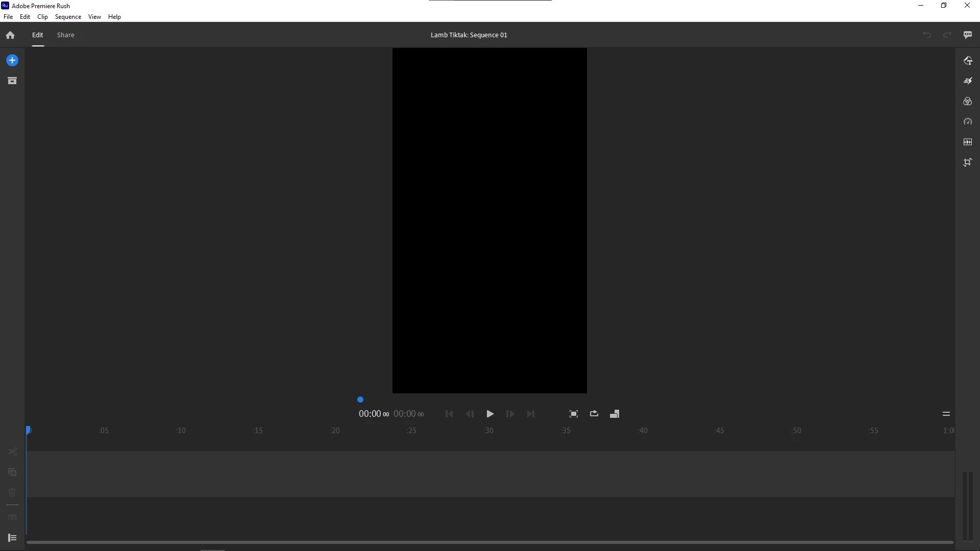Click the horizontal timeline scrollbar
This screenshot has width=980, height=551.
[489, 542]
